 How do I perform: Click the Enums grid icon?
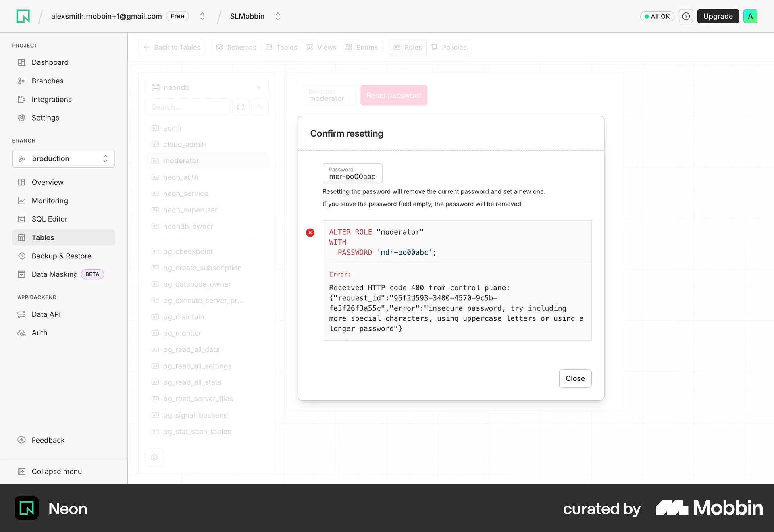pyautogui.click(x=349, y=47)
